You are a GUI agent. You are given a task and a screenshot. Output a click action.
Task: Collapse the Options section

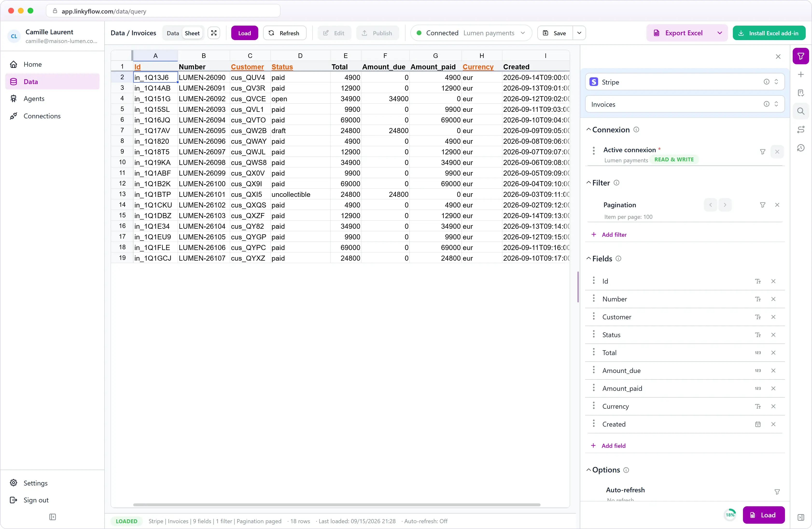(588, 470)
